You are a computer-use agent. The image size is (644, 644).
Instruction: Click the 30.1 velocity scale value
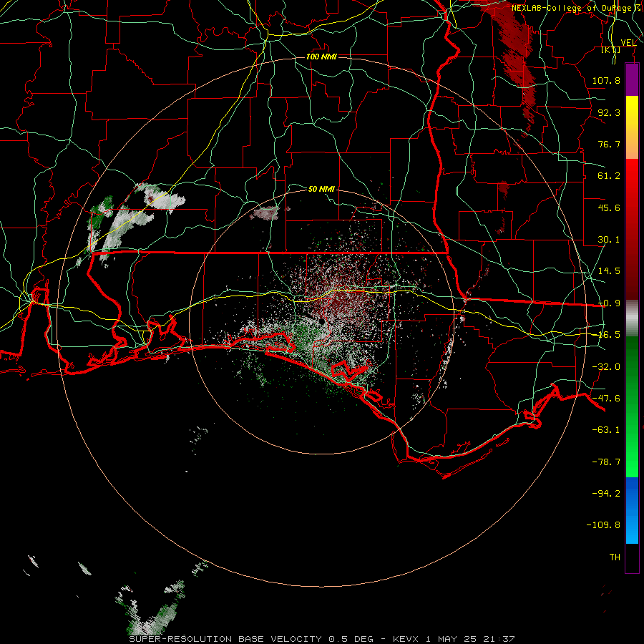(609, 240)
